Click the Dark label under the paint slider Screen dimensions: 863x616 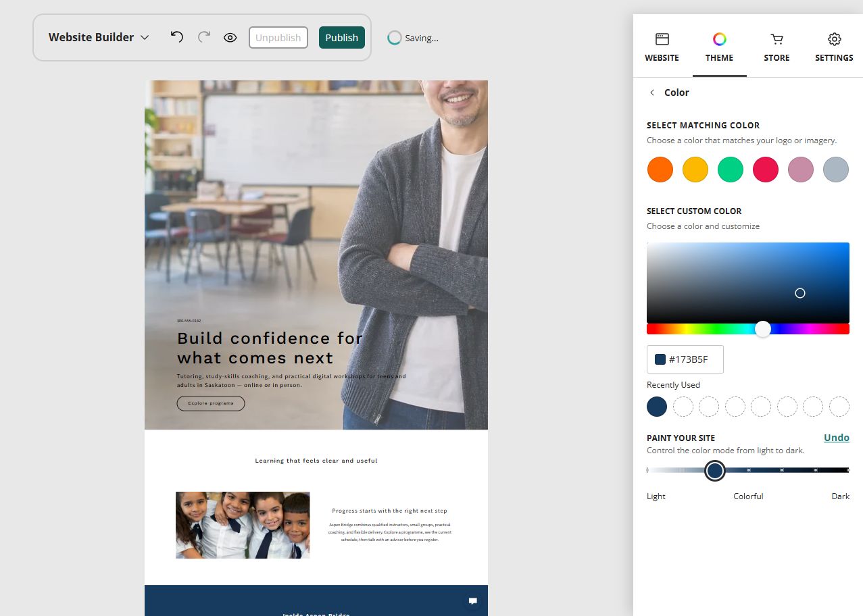[841, 496]
